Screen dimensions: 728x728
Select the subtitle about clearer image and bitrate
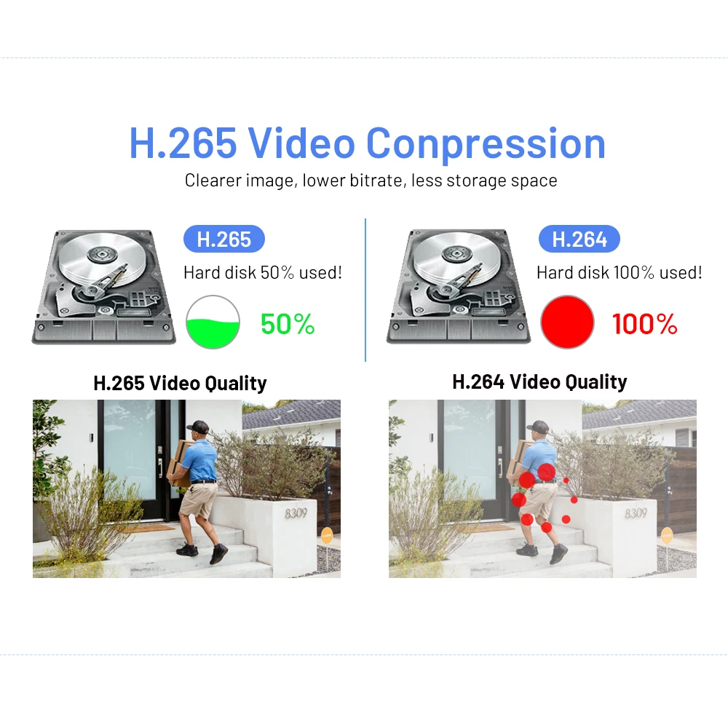371,180
